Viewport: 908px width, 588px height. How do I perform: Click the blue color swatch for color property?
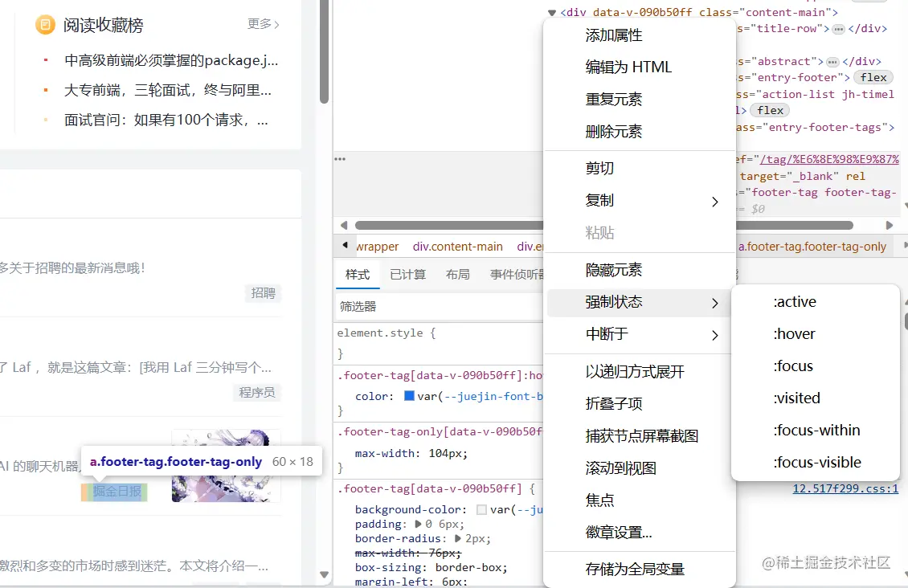(x=409, y=397)
